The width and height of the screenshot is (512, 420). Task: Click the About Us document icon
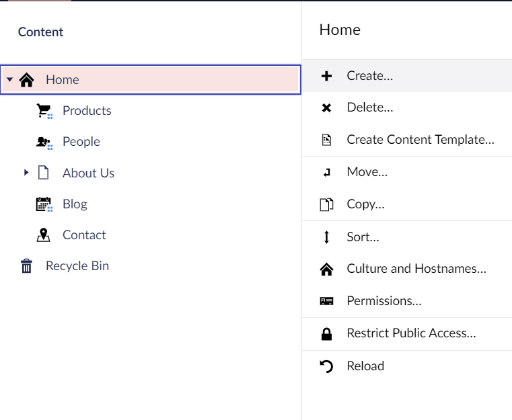coord(44,173)
